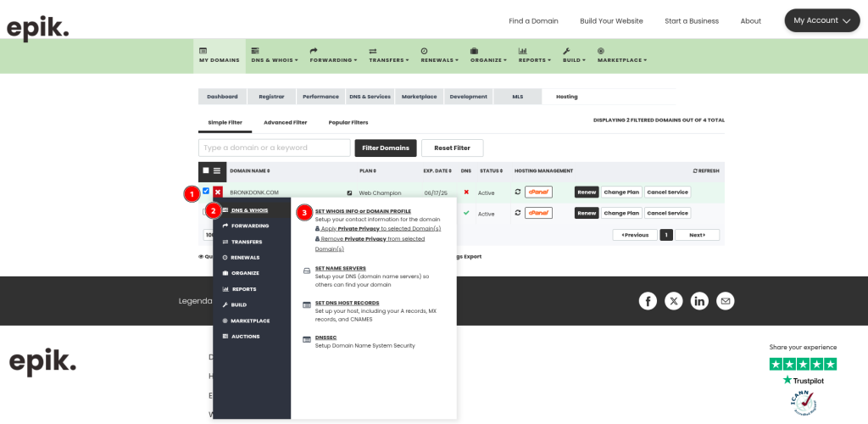Screen dimensions: 868x424
Task: Expand DNS & WHOIS dropdown in green navigation bar
Action: point(275,55)
